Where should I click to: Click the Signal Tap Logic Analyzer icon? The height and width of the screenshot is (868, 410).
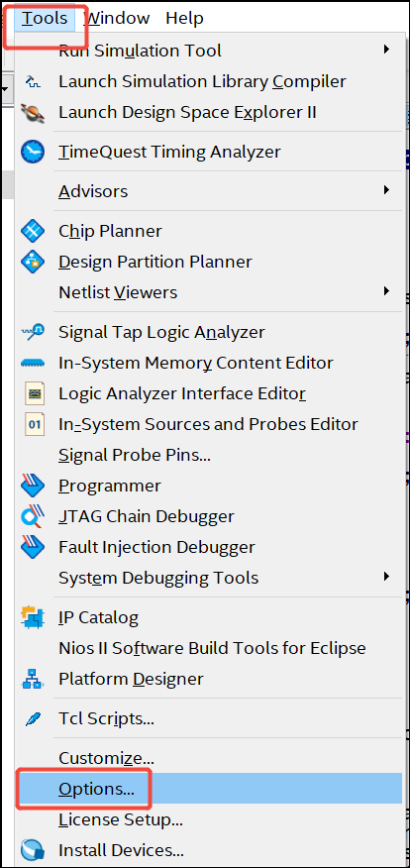[33, 332]
